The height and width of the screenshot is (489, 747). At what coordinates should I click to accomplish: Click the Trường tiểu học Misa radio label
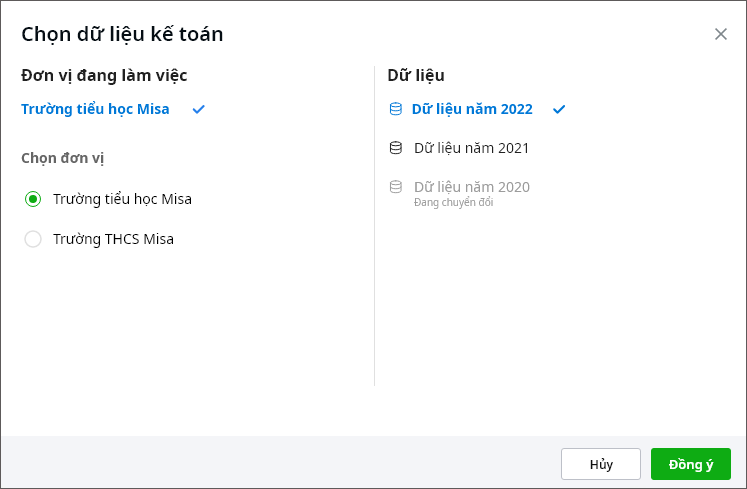[122, 199]
